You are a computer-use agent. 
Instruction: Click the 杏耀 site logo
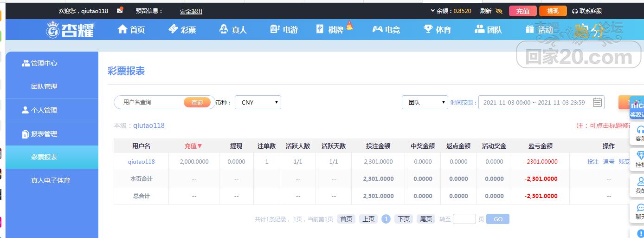click(x=70, y=29)
